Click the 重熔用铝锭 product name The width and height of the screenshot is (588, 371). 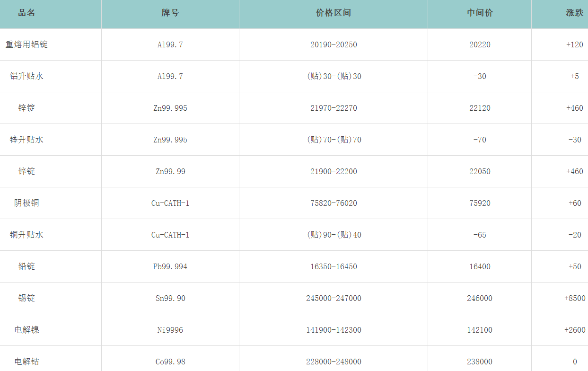26,44
